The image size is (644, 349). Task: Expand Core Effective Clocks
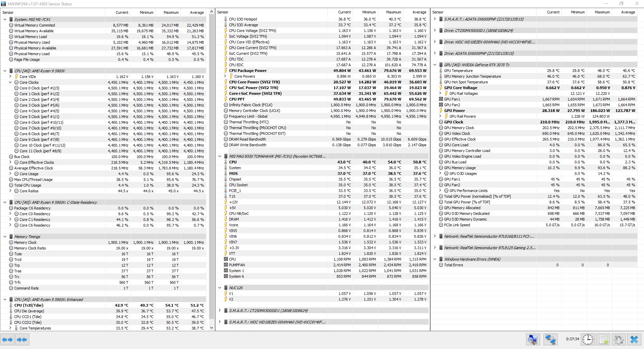point(10,162)
